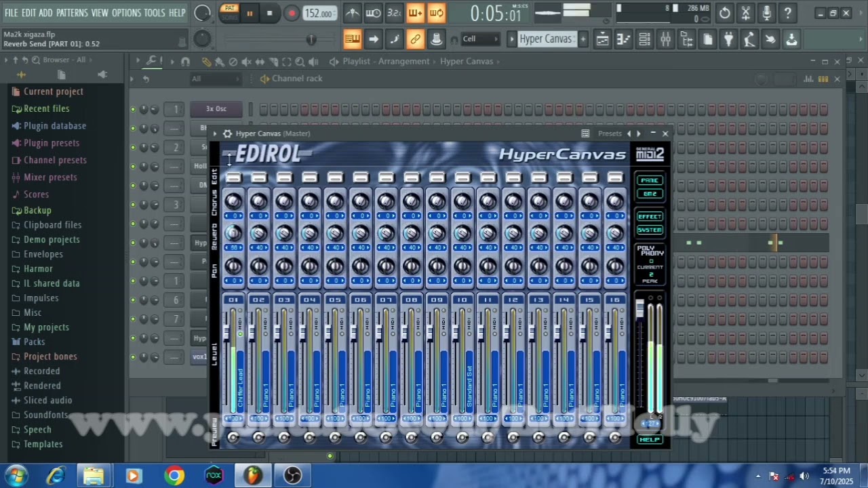The width and height of the screenshot is (868, 488).
Task: Toggle the 3.2.1 countdown before recording icon
Action: point(394,13)
